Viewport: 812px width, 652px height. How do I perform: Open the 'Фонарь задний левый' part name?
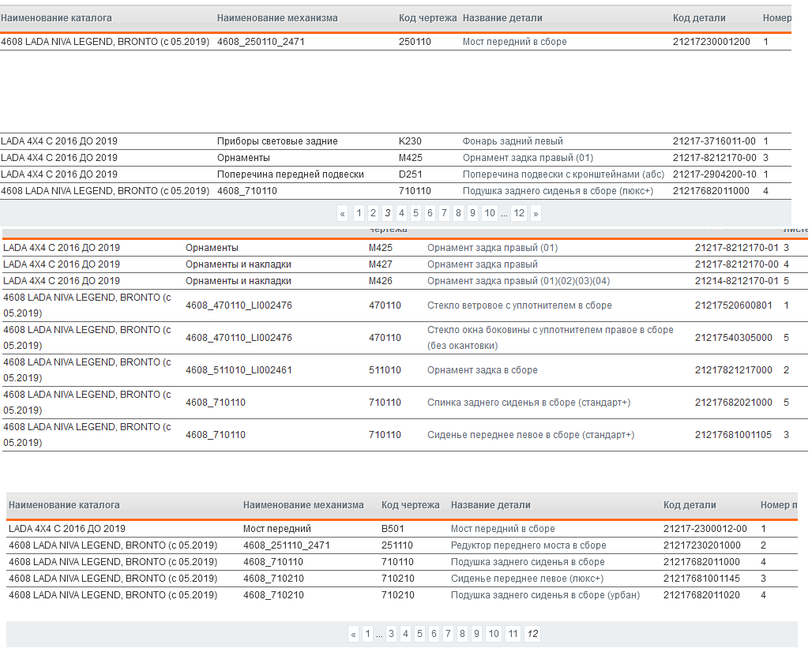pyautogui.click(x=513, y=141)
